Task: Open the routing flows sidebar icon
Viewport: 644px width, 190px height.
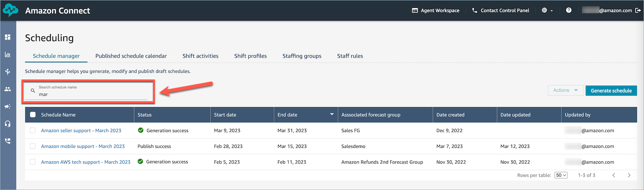Action: point(7,72)
